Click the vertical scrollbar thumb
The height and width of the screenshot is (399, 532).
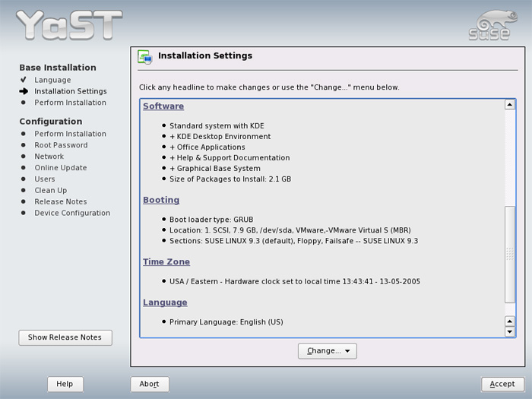[510, 254]
